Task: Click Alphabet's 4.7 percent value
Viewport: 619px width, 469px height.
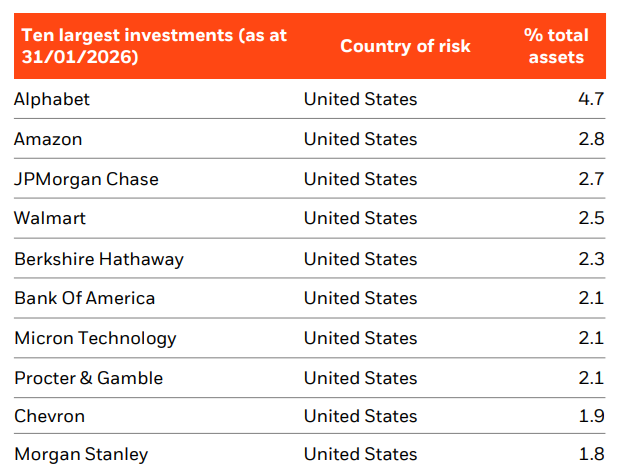Action: (592, 99)
